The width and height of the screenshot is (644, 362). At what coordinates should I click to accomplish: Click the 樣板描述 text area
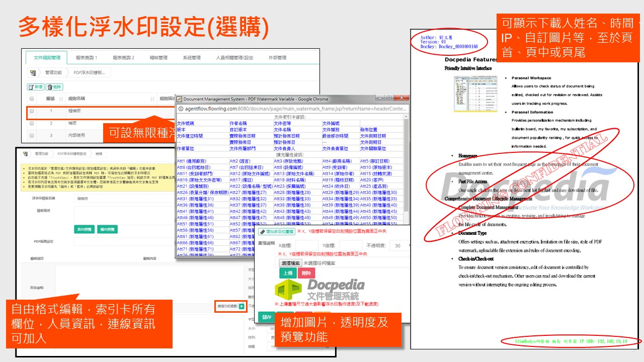124,215
